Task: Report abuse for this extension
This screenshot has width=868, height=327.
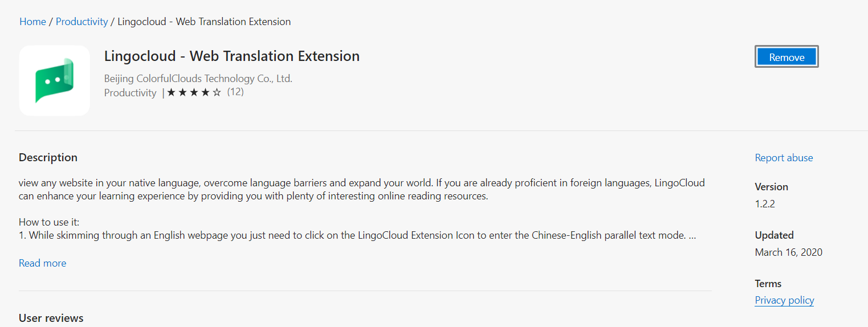Action: pyautogui.click(x=784, y=158)
